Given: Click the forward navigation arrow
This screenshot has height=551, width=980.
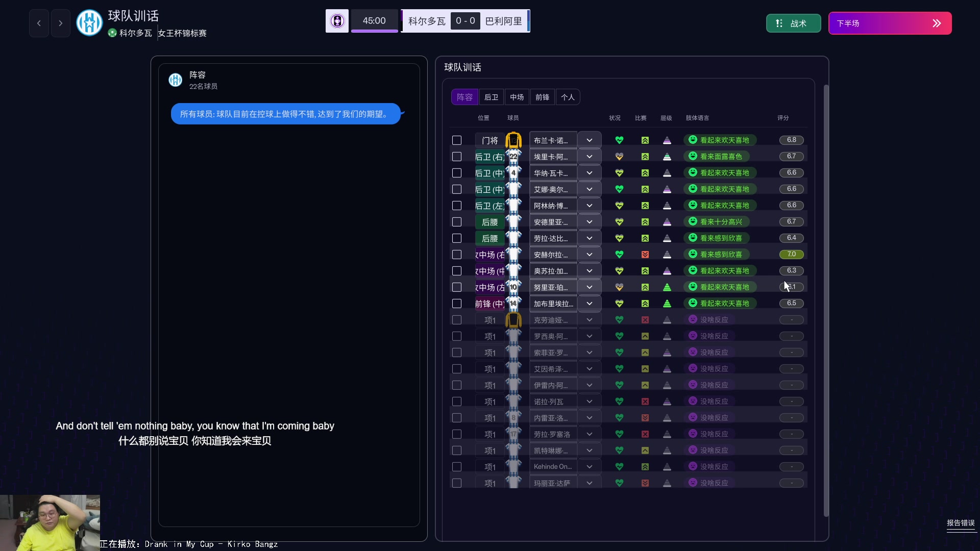Looking at the screenshot, I should (x=61, y=23).
